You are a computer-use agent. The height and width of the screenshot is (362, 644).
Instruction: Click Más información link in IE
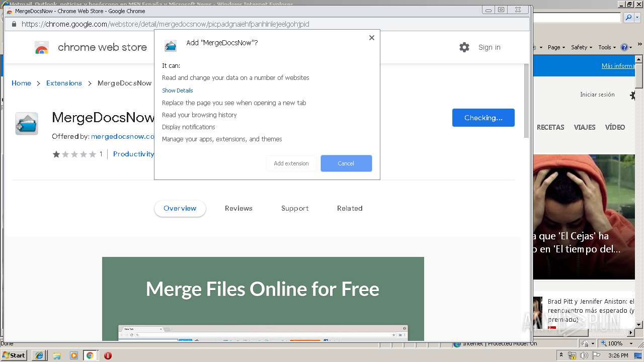click(618, 66)
